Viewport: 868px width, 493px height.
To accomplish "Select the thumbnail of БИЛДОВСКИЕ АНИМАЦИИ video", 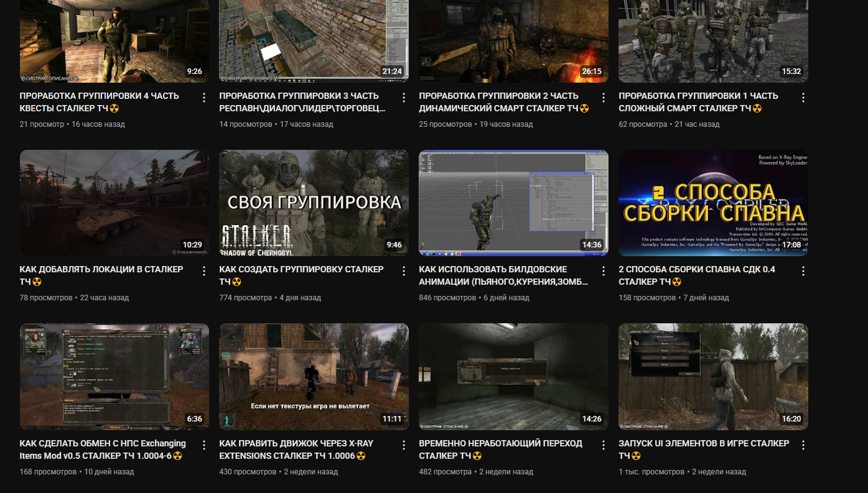I will (514, 203).
